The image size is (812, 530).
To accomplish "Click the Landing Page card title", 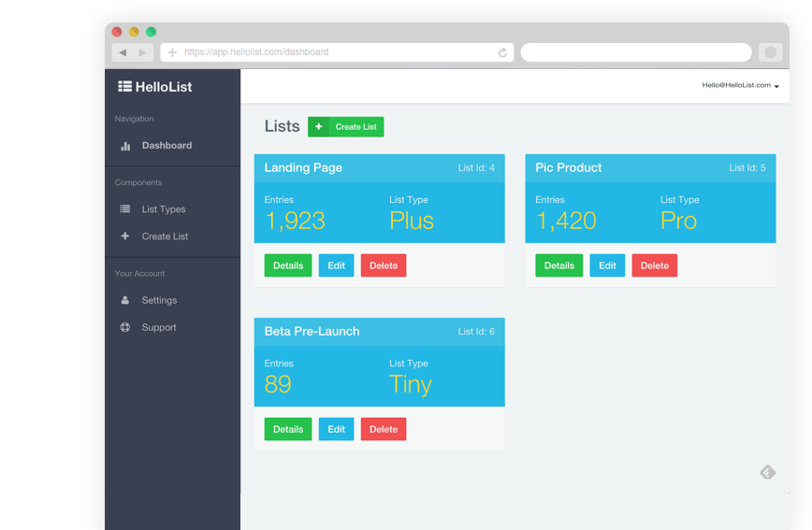I will pyautogui.click(x=303, y=167).
